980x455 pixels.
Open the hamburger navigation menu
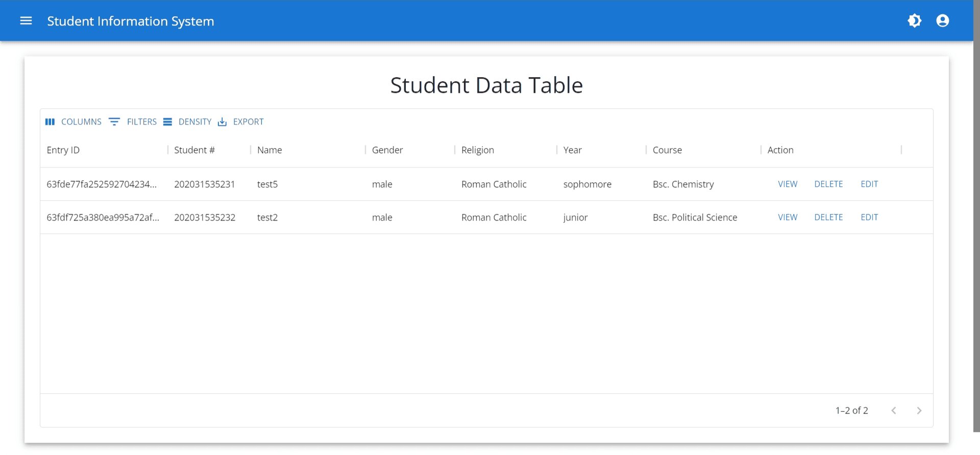pyautogui.click(x=26, y=21)
